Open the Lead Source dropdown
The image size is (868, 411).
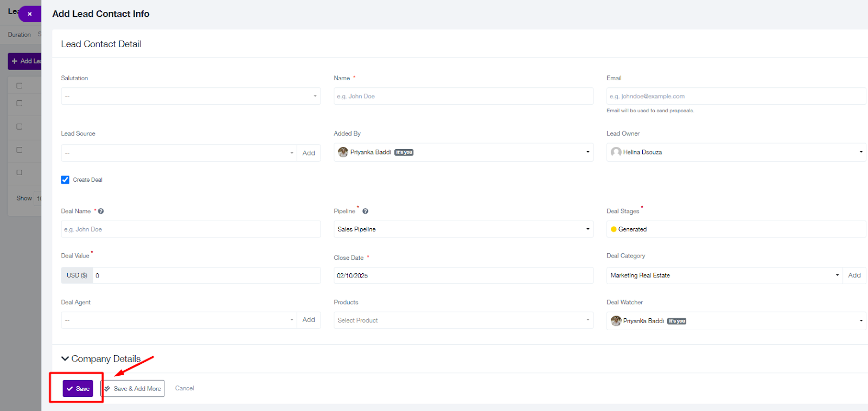(179, 153)
